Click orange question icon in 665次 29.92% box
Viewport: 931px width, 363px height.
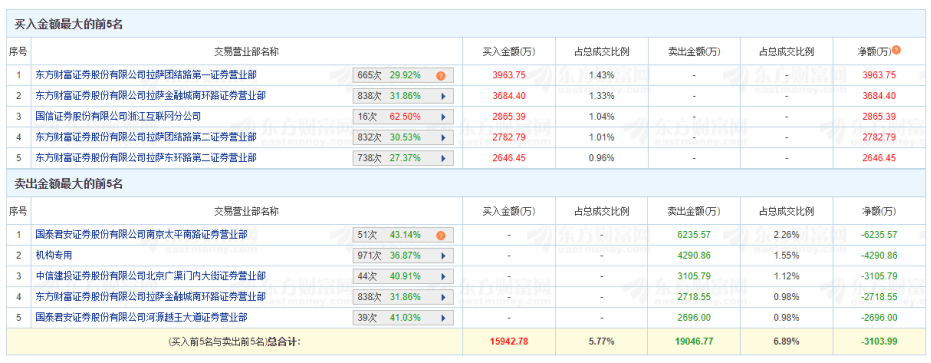click(x=441, y=75)
